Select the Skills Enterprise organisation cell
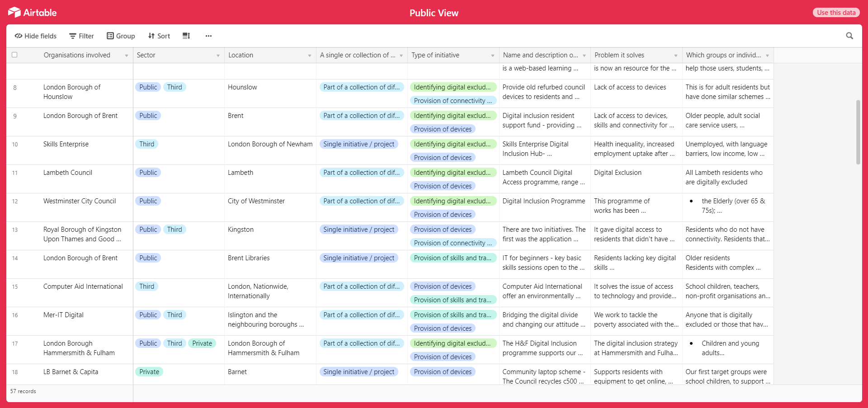Image resolution: width=868 pixels, height=408 pixels. coord(66,144)
